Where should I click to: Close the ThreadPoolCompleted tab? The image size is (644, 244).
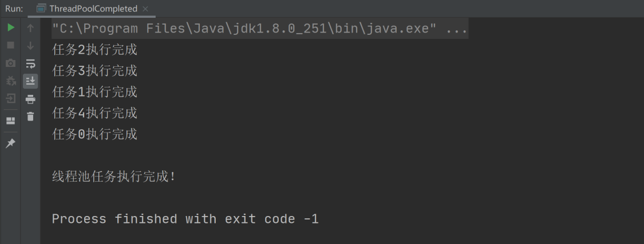click(145, 9)
